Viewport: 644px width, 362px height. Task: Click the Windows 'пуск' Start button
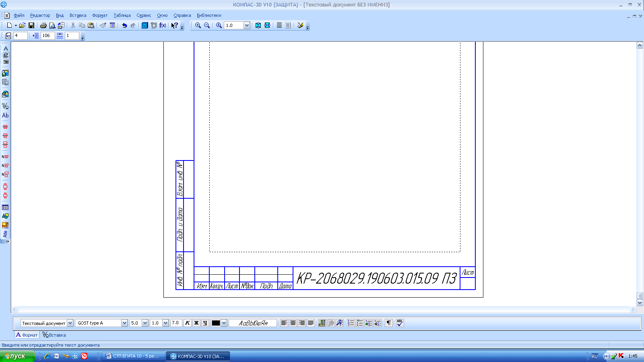point(17,356)
